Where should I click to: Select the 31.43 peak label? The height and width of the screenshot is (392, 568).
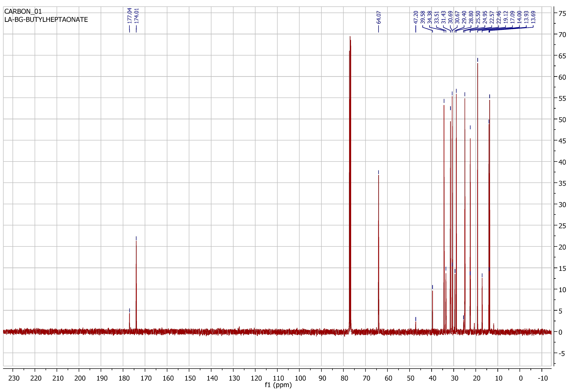coord(443,17)
